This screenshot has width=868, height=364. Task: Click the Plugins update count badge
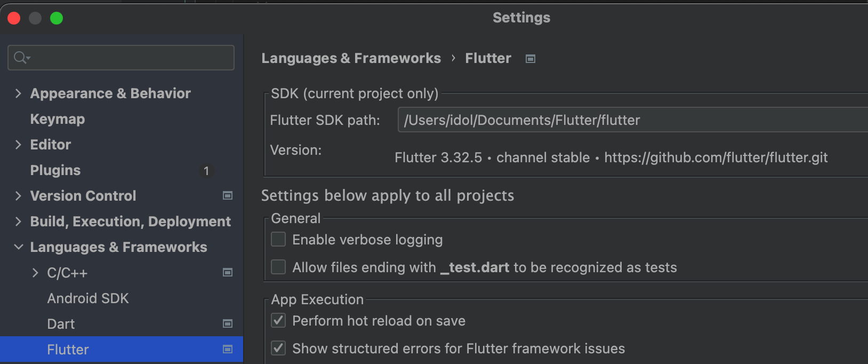pyautogui.click(x=206, y=171)
